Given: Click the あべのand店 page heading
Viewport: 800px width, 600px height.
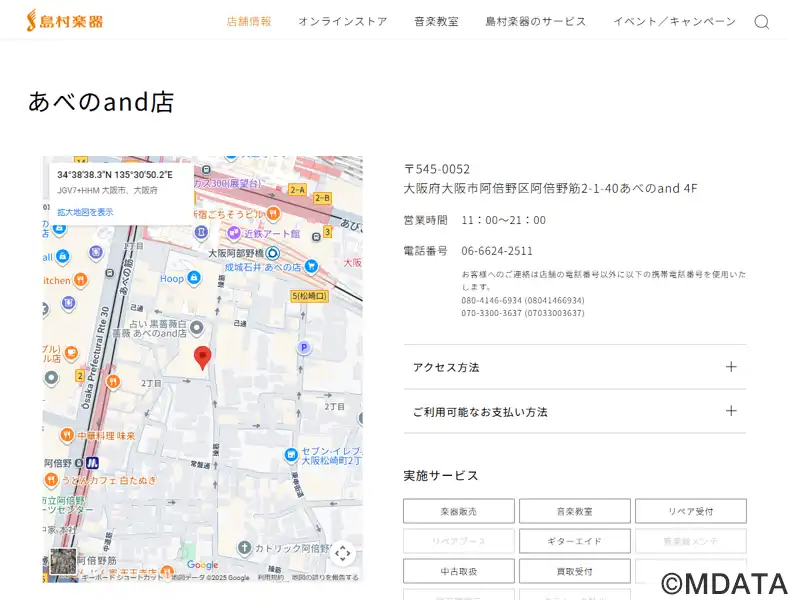Looking at the screenshot, I should (x=101, y=102).
